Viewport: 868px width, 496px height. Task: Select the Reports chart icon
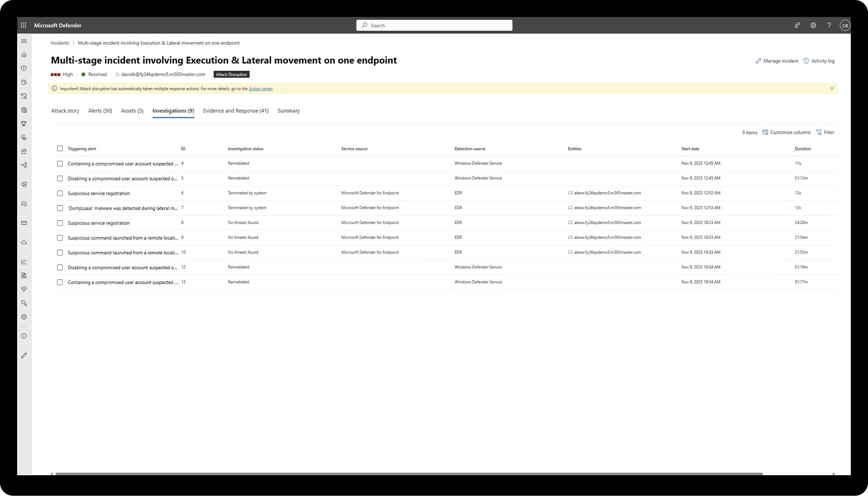24,262
